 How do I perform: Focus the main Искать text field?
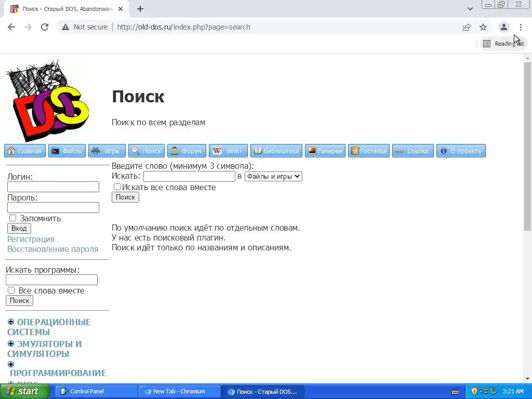189,177
